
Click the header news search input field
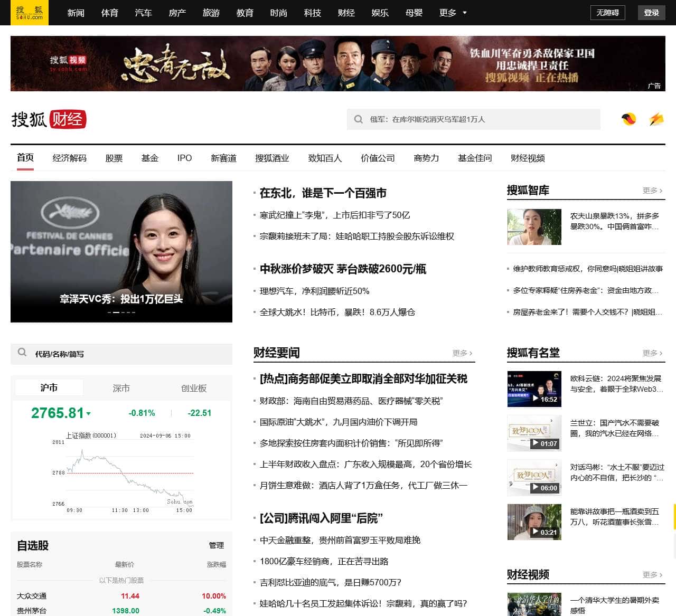pos(474,119)
